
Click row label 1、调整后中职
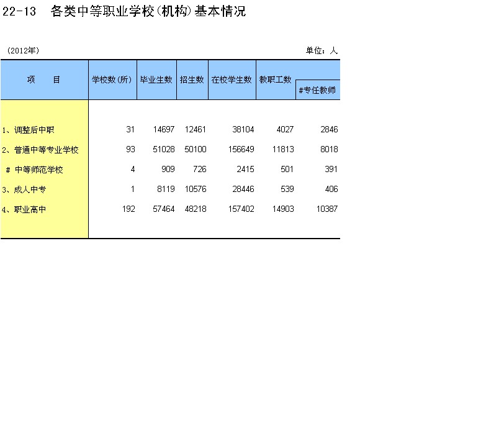pyautogui.click(x=28, y=130)
